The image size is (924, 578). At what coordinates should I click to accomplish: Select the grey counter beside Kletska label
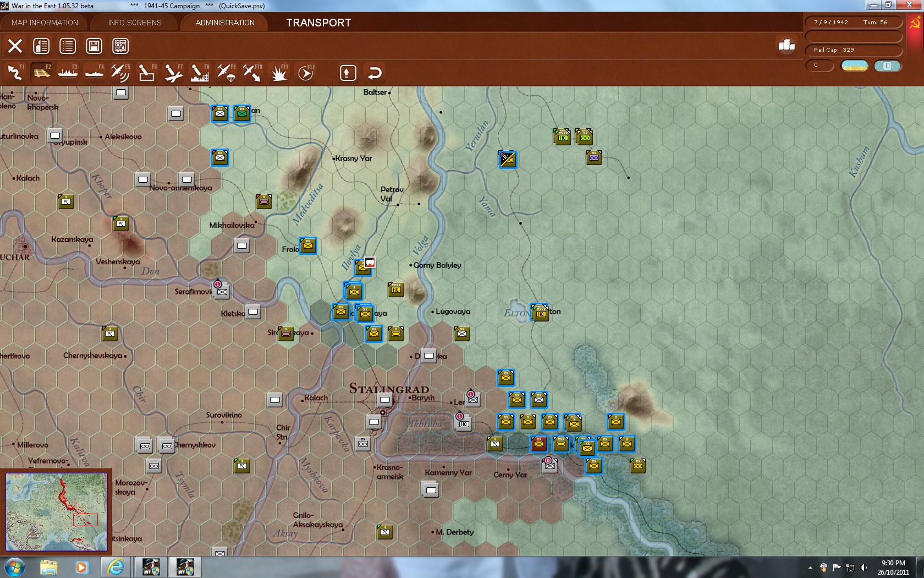252,312
